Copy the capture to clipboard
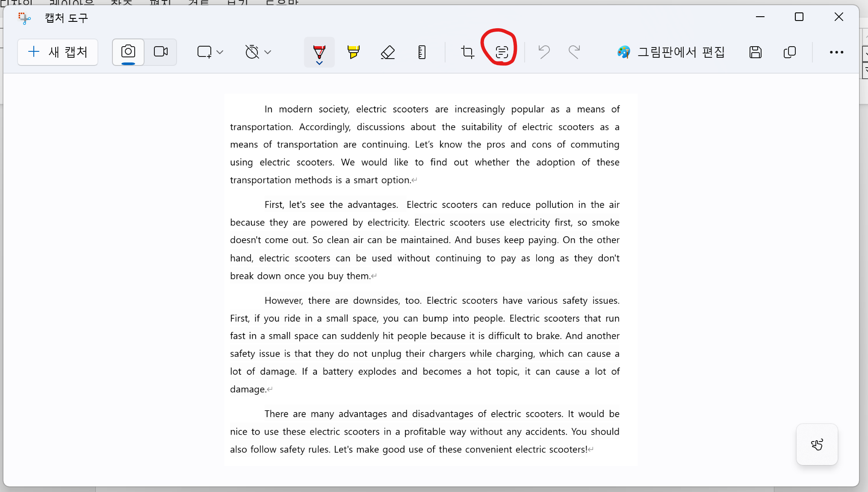868x492 pixels. click(790, 52)
